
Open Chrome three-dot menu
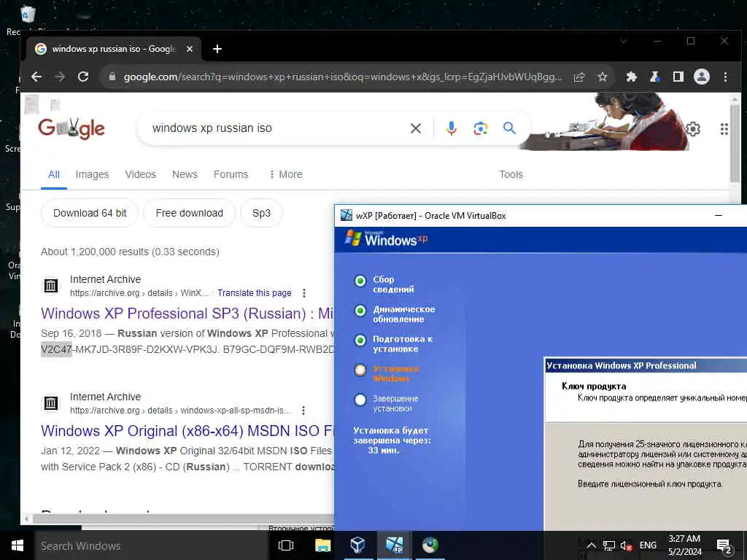click(x=725, y=77)
